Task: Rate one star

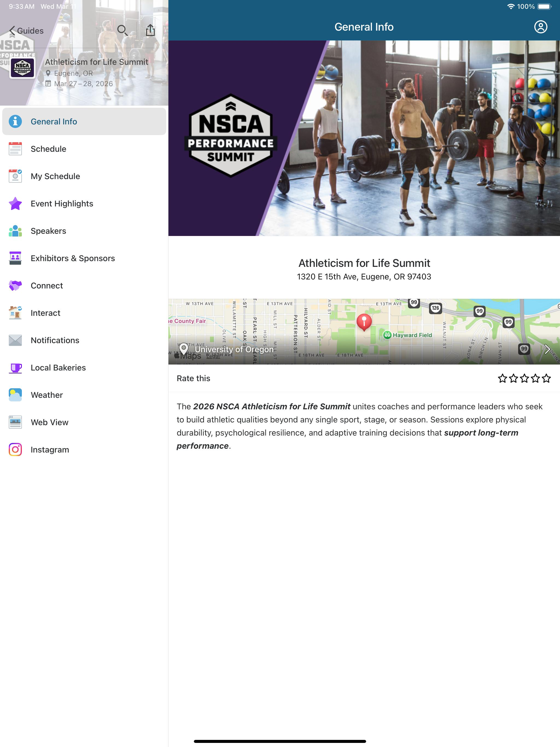Action: tap(502, 378)
